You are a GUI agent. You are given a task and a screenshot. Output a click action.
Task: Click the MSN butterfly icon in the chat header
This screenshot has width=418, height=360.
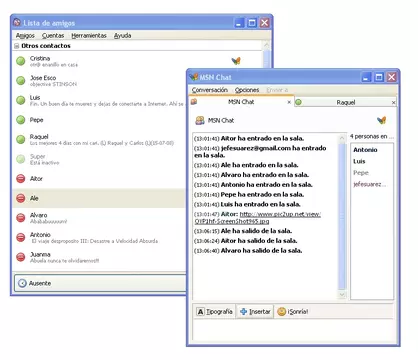tap(381, 120)
